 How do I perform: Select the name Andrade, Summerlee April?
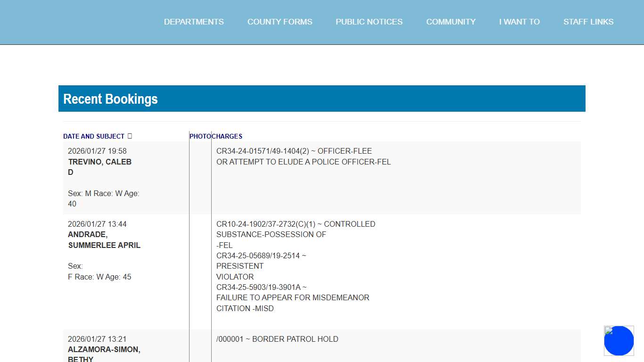(x=104, y=240)
